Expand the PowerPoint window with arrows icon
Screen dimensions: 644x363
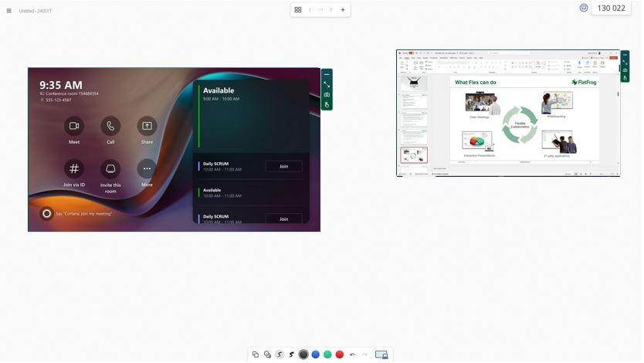click(625, 63)
